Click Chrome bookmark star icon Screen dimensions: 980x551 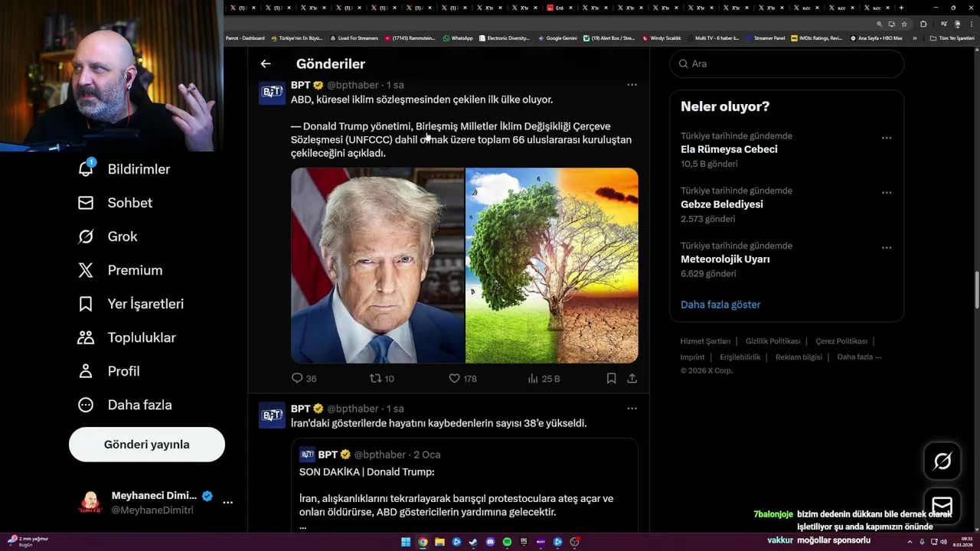coord(904,24)
